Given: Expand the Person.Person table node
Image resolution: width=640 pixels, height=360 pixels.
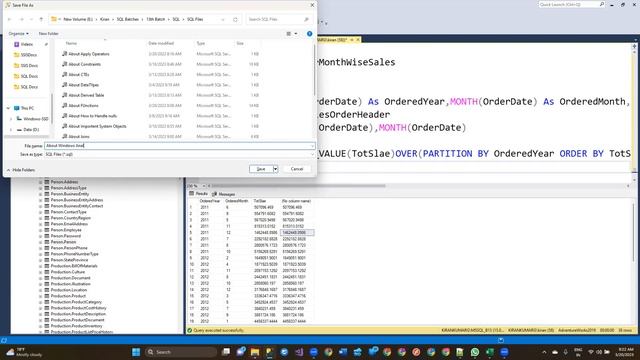Looking at the screenshot, I should pyautogui.click(x=40, y=242).
